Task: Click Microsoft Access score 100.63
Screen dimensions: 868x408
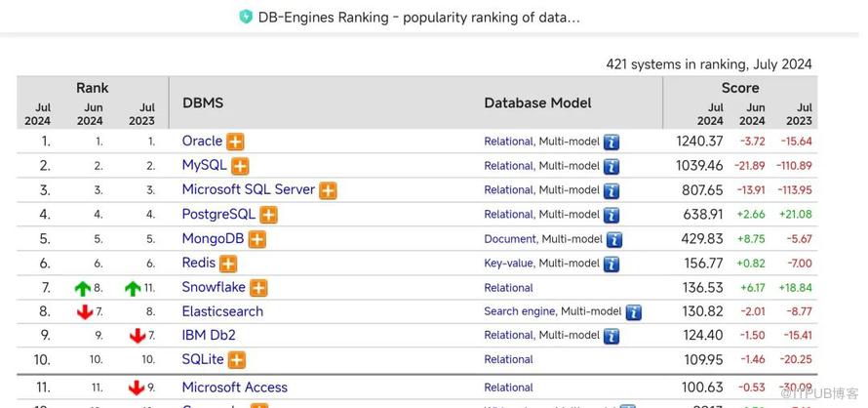Action: point(703,388)
